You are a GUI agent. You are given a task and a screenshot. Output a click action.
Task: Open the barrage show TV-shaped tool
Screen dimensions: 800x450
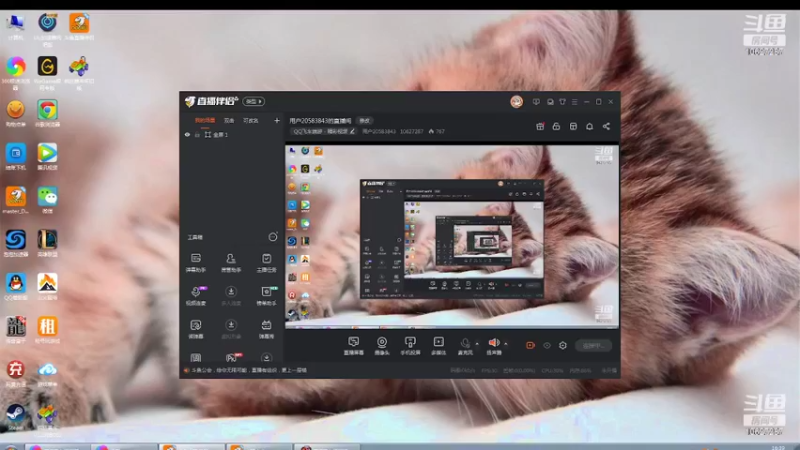point(266,329)
